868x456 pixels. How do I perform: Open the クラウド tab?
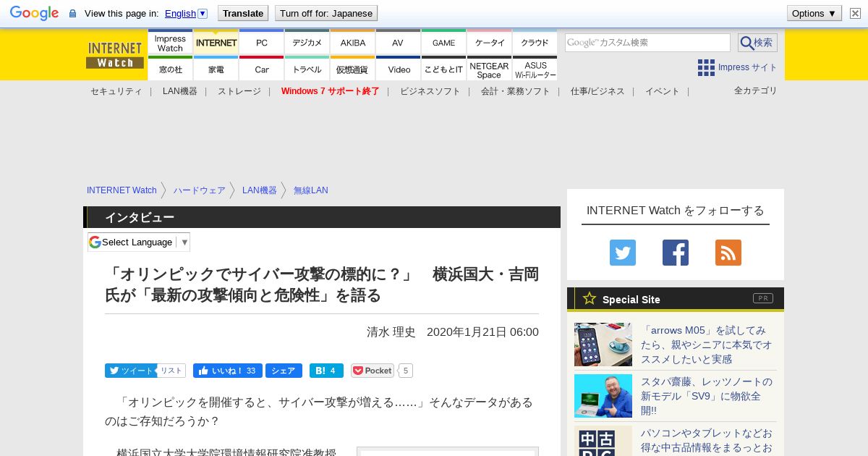[x=535, y=42]
